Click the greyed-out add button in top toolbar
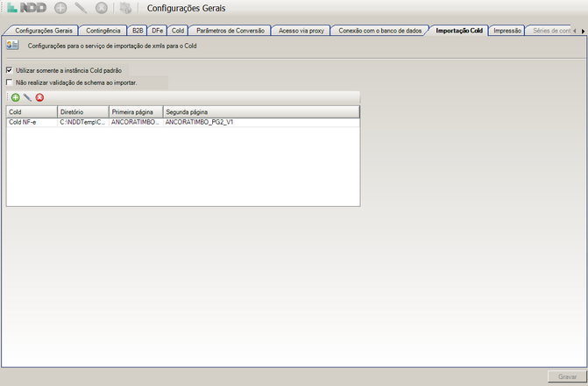This screenshot has height=386, width=588. (60, 8)
